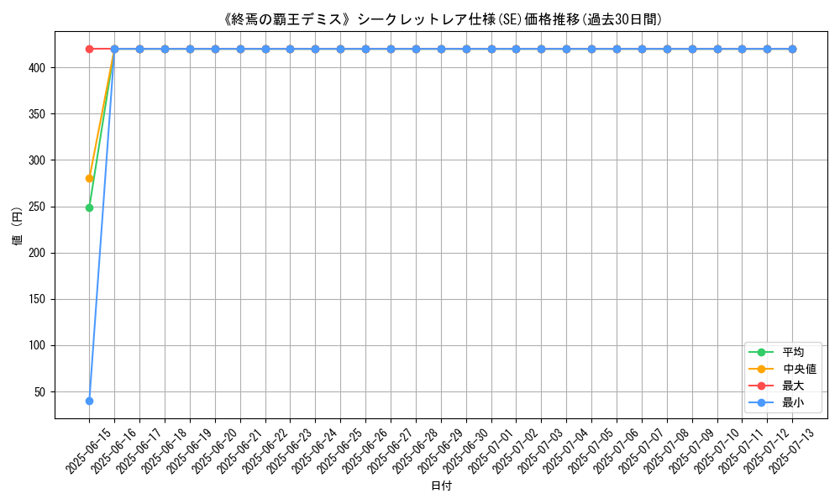
Task: Click the data point for 2025-06-16
Action: click(114, 50)
